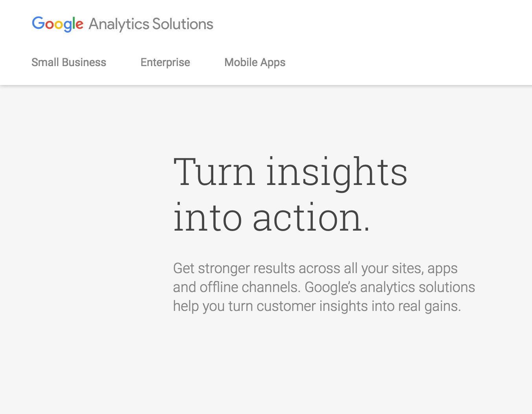Click the word Turn in the headline

[x=214, y=172]
